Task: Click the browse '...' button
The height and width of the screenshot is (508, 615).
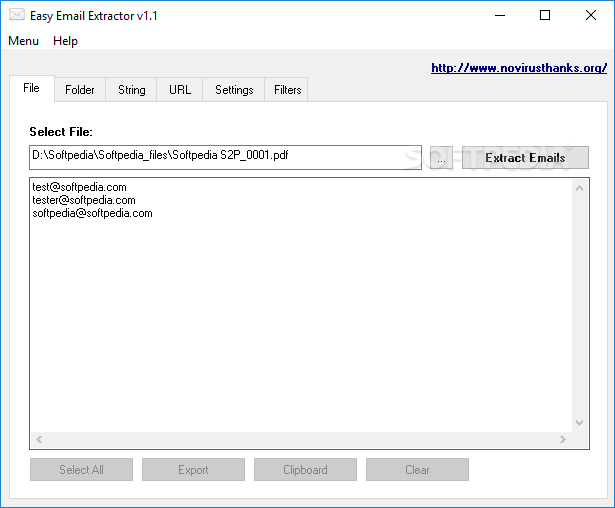Action: click(x=441, y=158)
